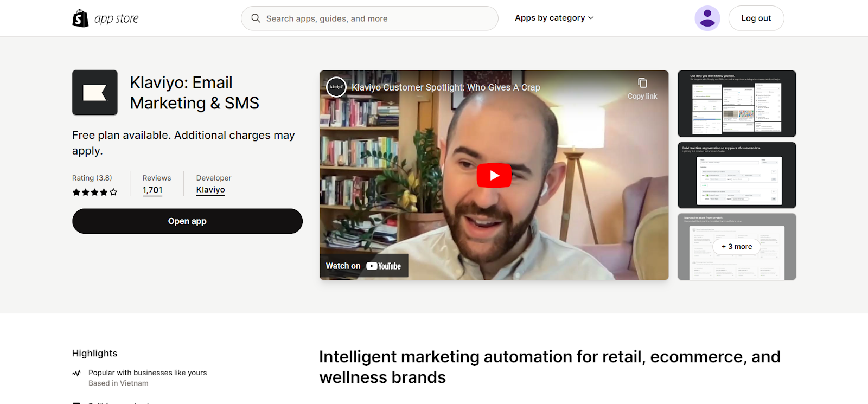Select the Highlights heading
Viewport: 868px width, 404px height.
click(x=95, y=354)
